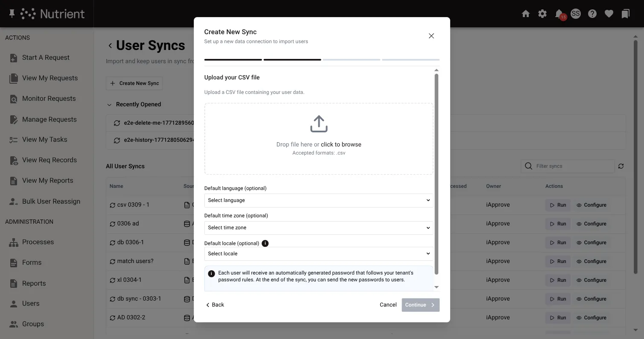Click the Owner column header
The width and height of the screenshot is (644, 339).
(x=493, y=186)
